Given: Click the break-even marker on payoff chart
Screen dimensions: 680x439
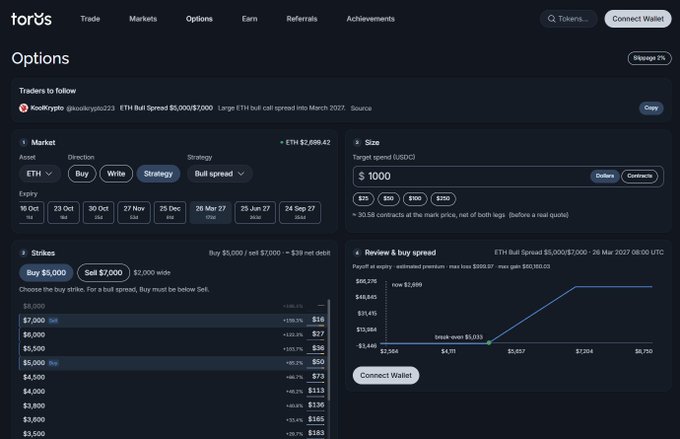Looking at the screenshot, I should 489,343.
